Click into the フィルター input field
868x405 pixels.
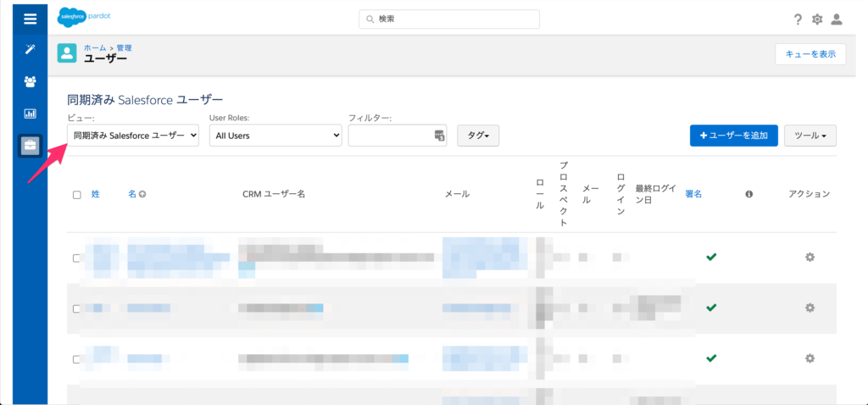click(398, 136)
